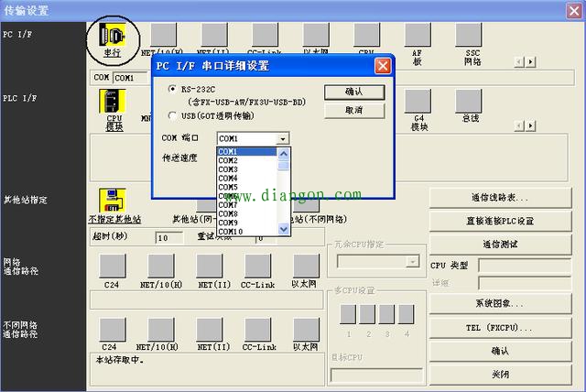Click the 目标CPU field
Screen dimensions: 586x392
[x=376, y=376]
